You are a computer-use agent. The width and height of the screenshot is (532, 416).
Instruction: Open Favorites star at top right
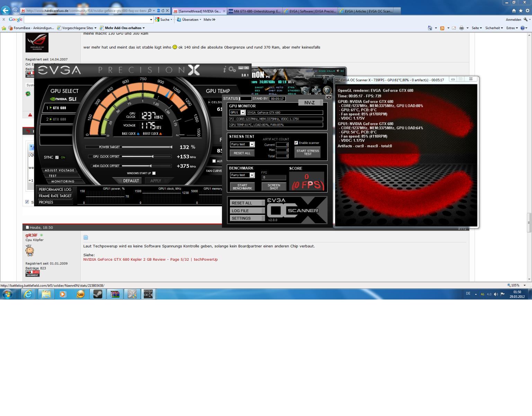(521, 11)
